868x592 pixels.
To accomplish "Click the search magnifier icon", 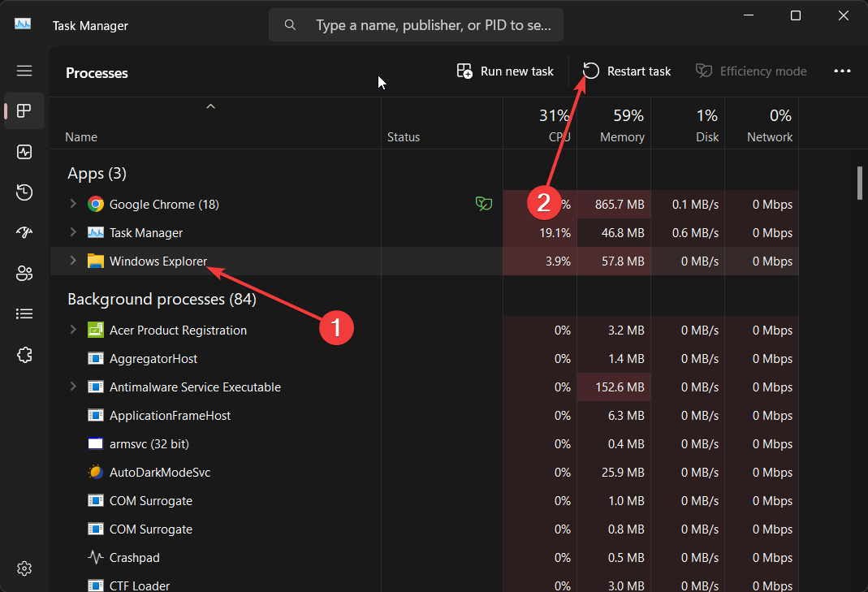I will click(290, 25).
